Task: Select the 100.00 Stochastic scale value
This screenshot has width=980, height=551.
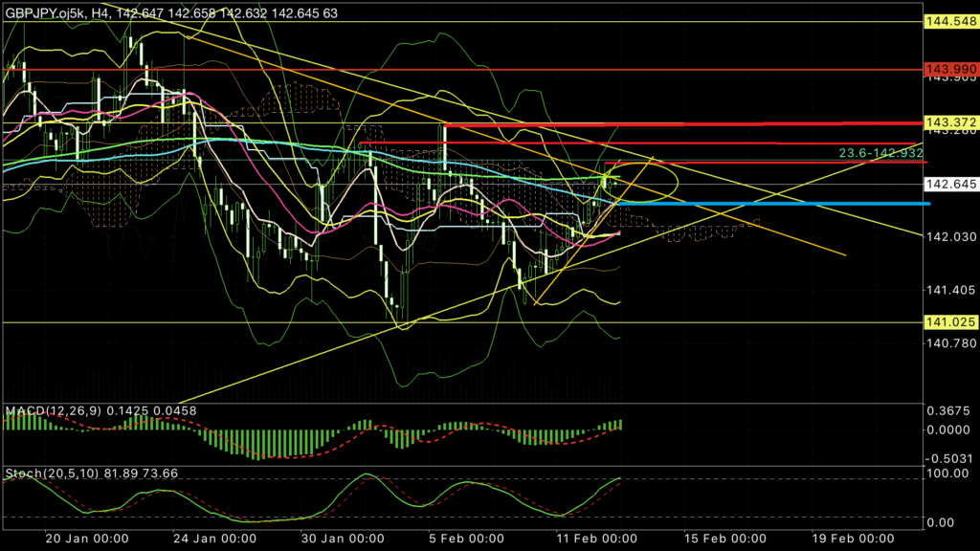Action: 948,473
